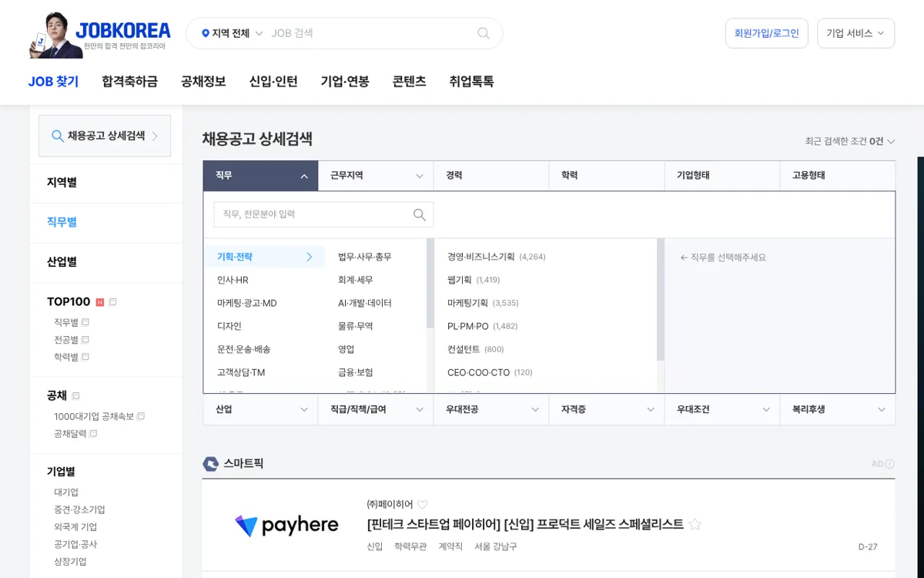Click the 채용공고 상세검색 sidebar button

(105, 136)
